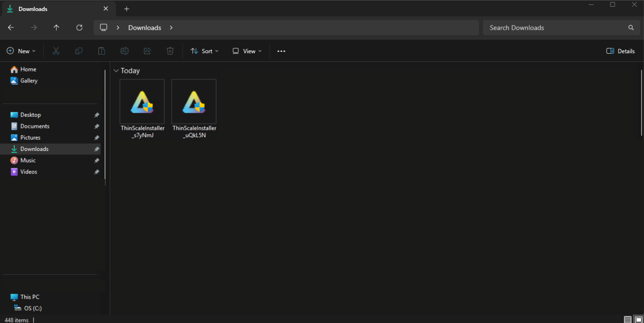Click the Paste clipboard icon

pos(101,51)
